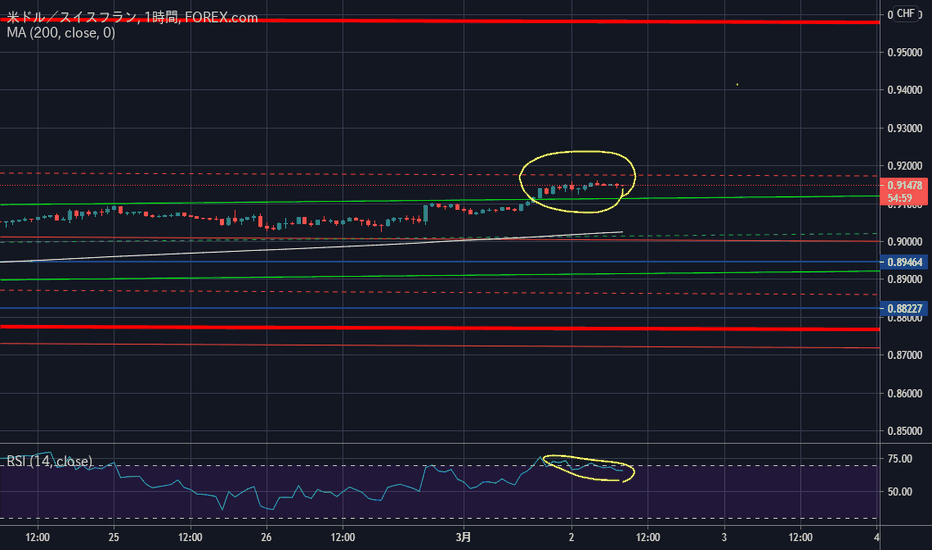
Task: Click the 0.95000 price axis label
Action: [x=905, y=52]
